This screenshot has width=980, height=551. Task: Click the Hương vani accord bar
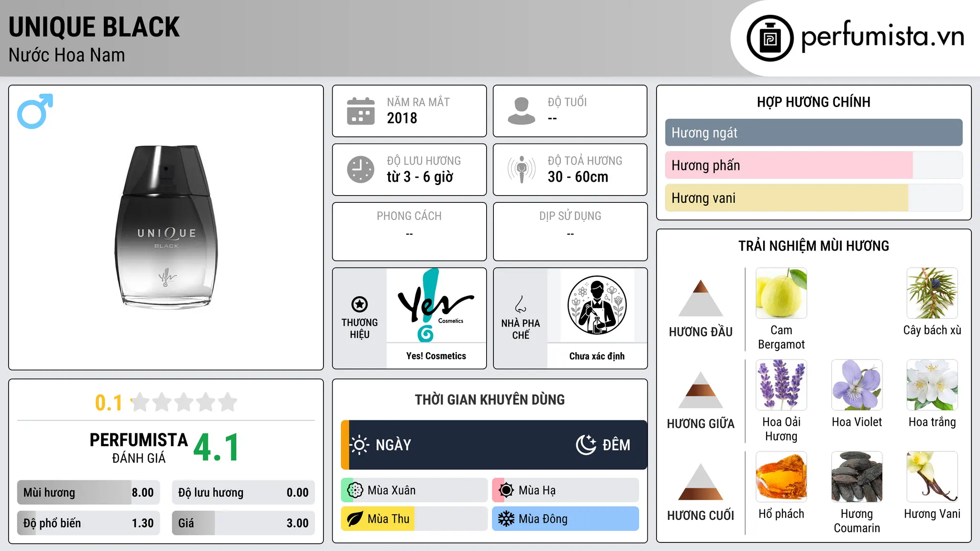[813, 198]
